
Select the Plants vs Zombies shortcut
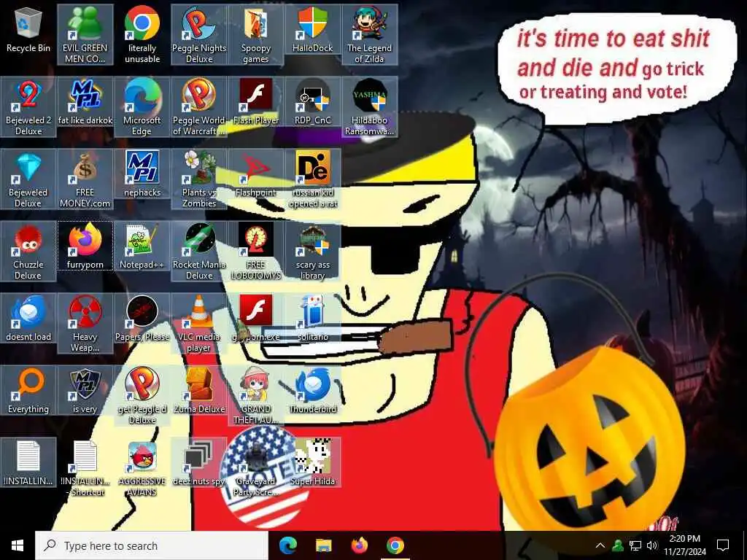pos(199,179)
